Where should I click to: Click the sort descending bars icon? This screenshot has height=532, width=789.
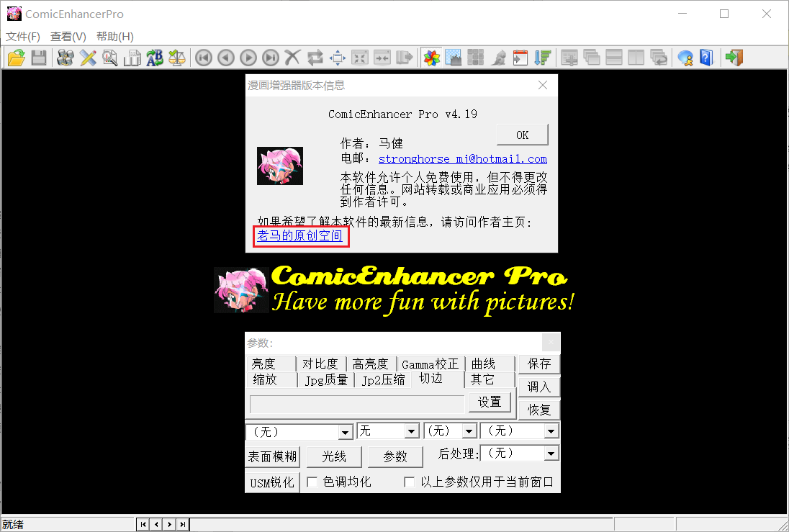[543, 58]
